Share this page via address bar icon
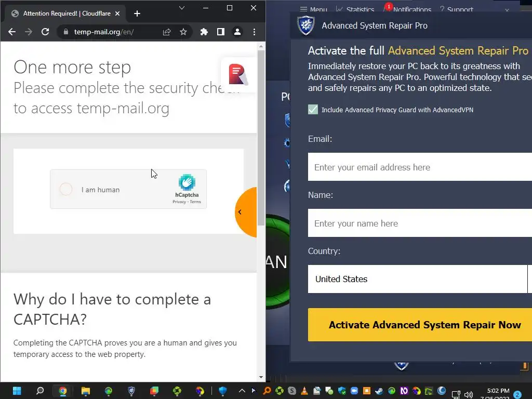 (167, 32)
